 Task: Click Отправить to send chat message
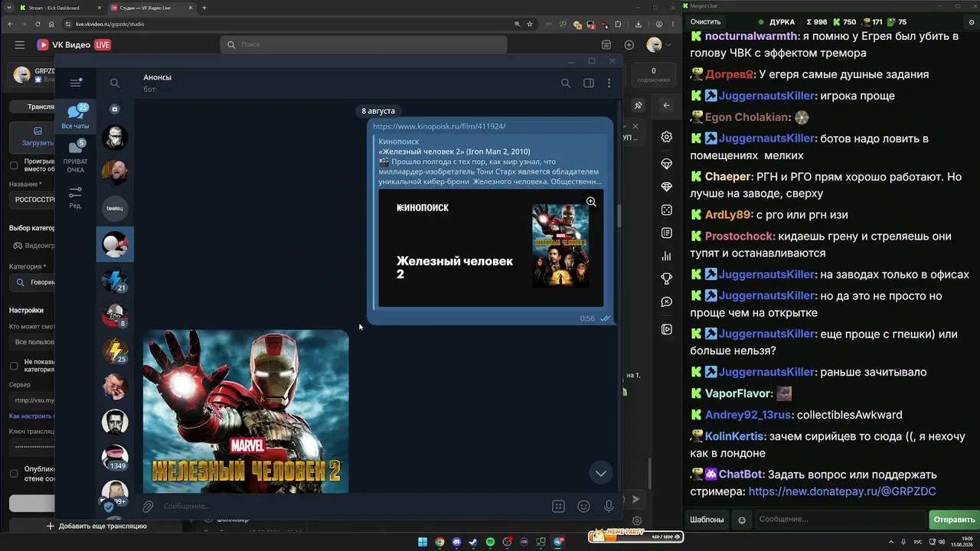coord(954,520)
